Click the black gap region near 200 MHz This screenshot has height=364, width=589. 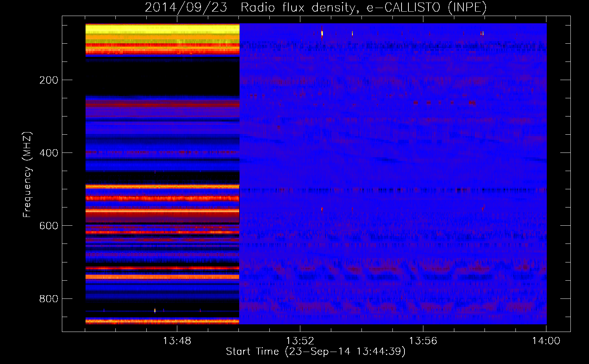click(x=162, y=79)
